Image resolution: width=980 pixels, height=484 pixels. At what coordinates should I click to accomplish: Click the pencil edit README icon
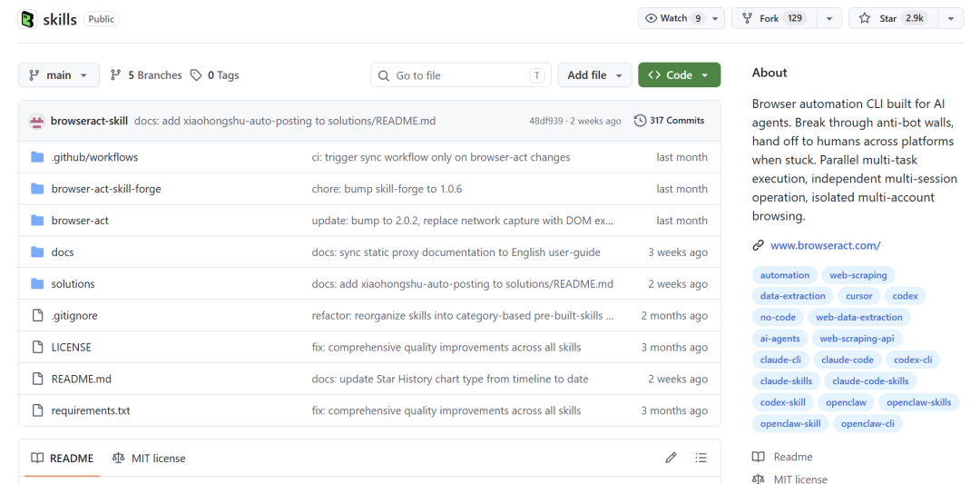click(671, 458)
